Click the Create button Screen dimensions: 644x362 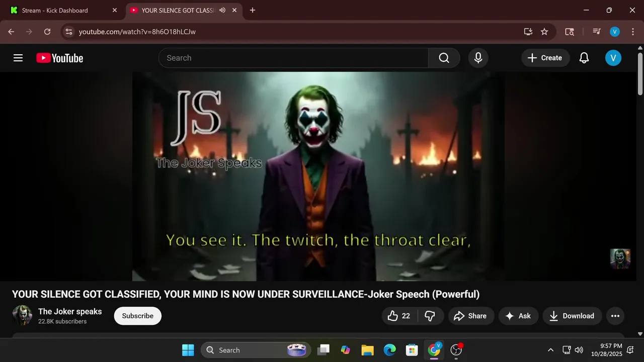(x=545, y=58)
